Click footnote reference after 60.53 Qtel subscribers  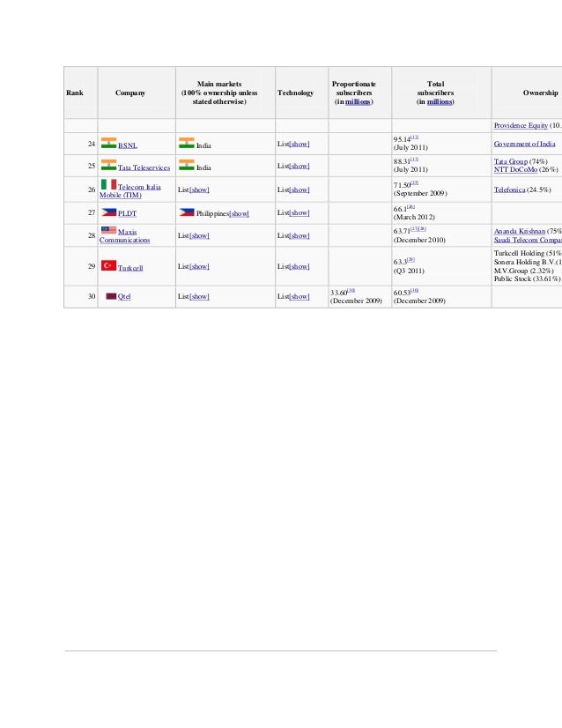414,290
